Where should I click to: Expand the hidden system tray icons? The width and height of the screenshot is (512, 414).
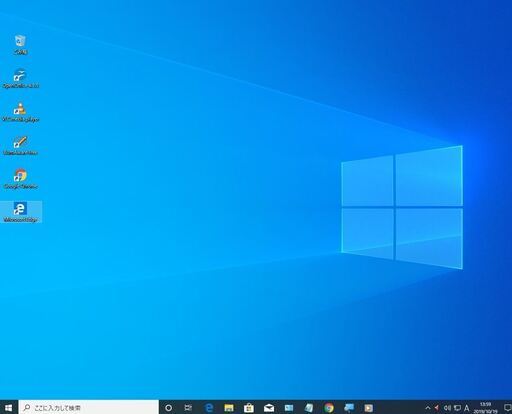(428, 408)
